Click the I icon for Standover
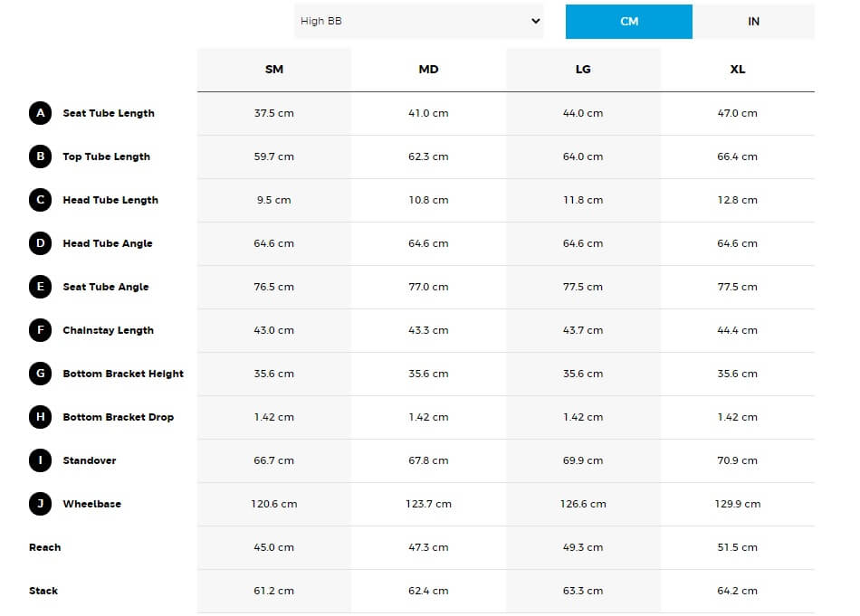The image size is (860, 616). tap(40, 460)
